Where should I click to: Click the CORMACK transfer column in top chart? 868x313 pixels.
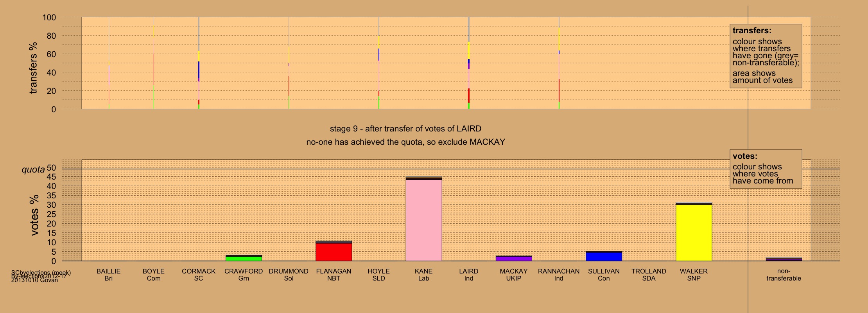point(199,63)
